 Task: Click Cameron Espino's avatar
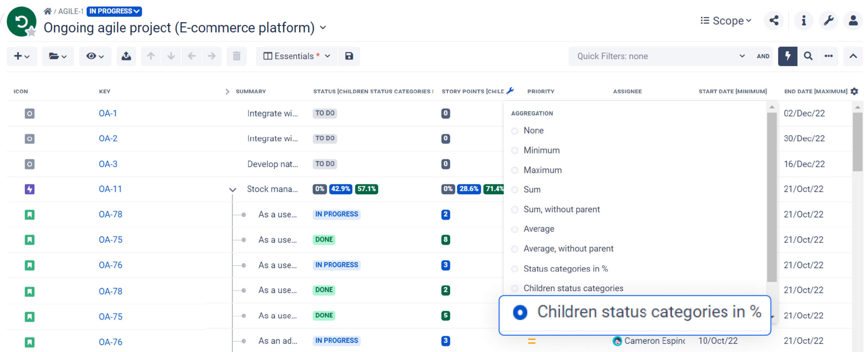(617, 341)
